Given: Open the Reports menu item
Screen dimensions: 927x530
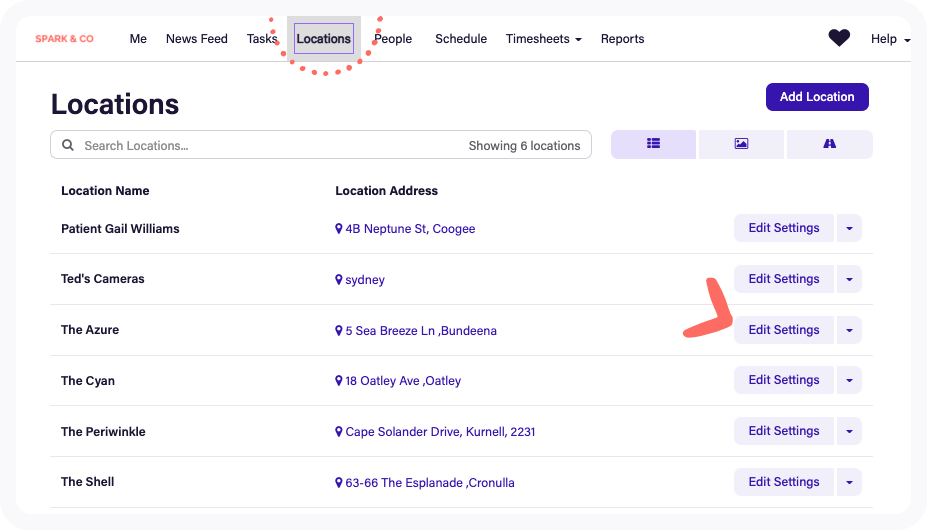Looking at the screenshot, I should tap(622, 39).
